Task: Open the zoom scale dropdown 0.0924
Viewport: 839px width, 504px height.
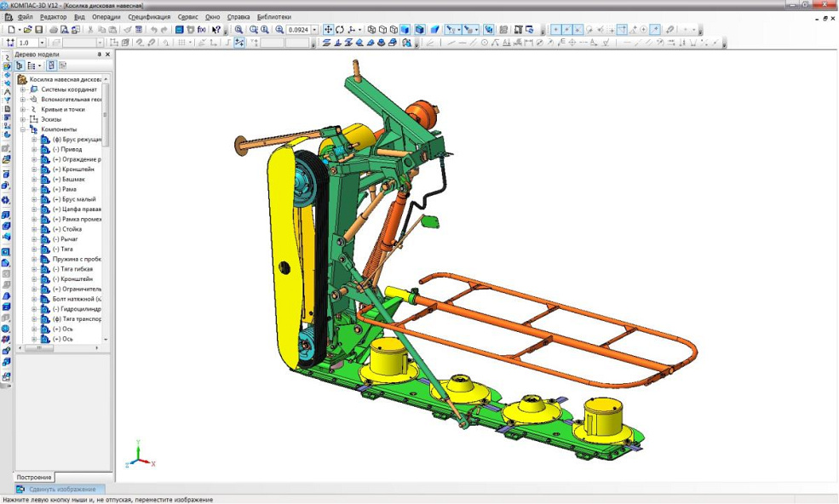Action: 314,30
